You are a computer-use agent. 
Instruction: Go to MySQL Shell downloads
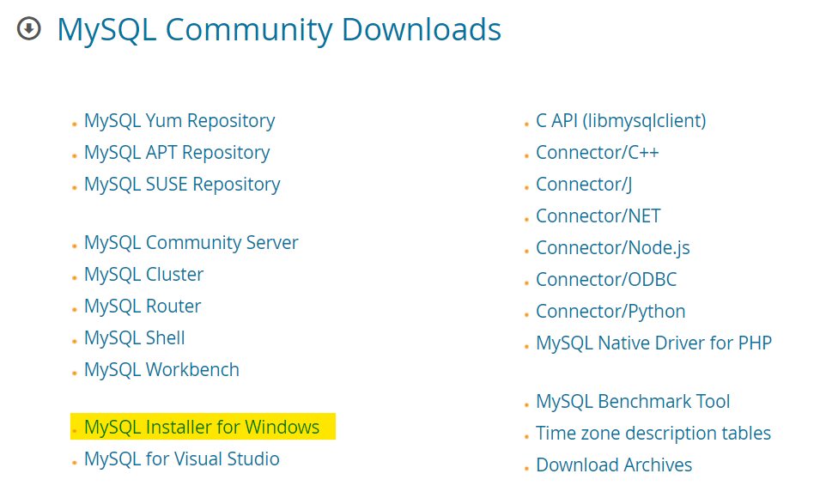pyautogui.click(x=135, y=337)
